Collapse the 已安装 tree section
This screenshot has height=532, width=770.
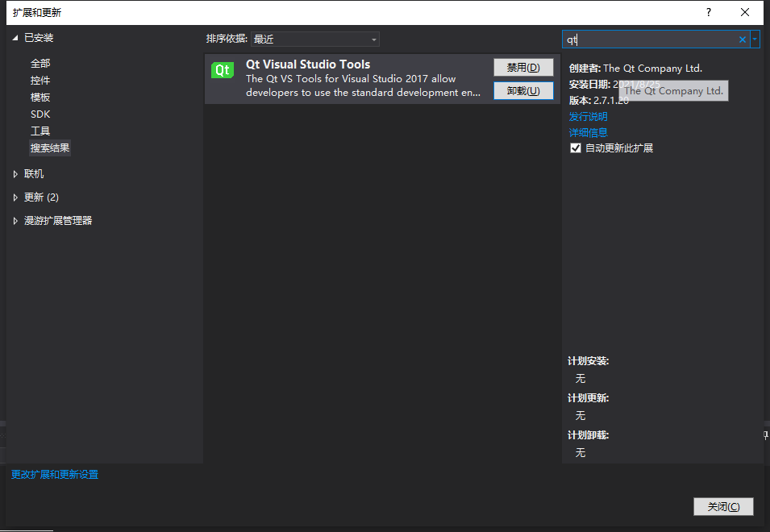(15, 38)
